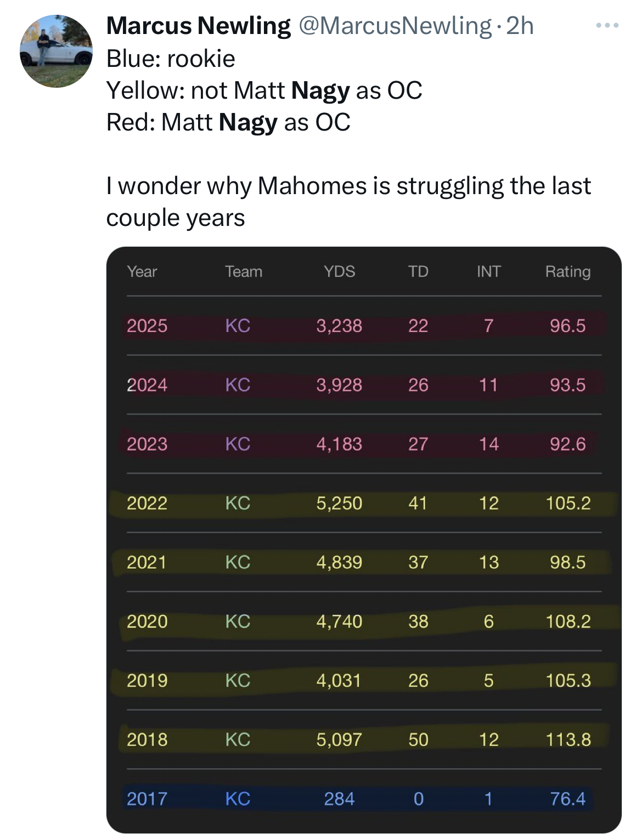This screenshot has height=840, width=642.
Task: Open the three-dot more options menu
Action: [x=607, y=26]
